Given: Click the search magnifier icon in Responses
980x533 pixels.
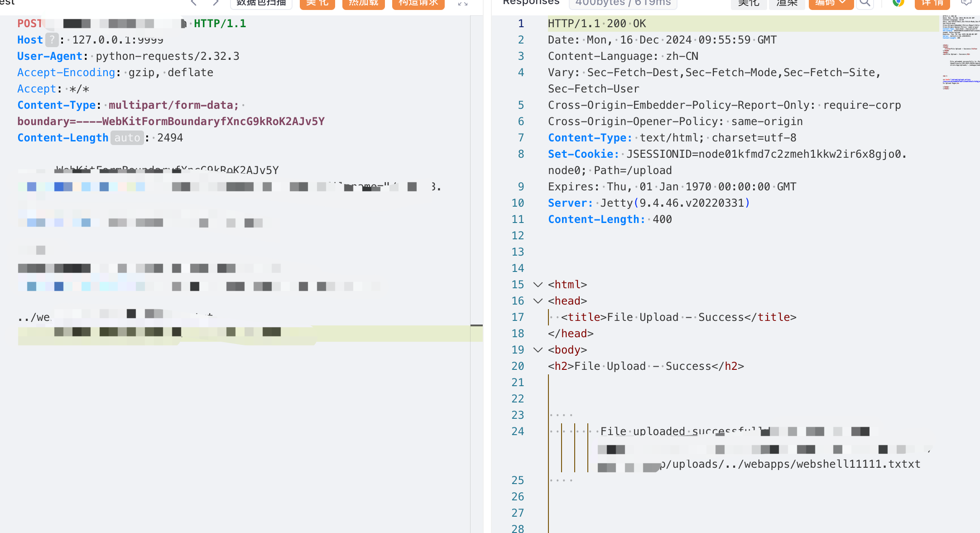Looking at the screenshot, I should 865,3.
